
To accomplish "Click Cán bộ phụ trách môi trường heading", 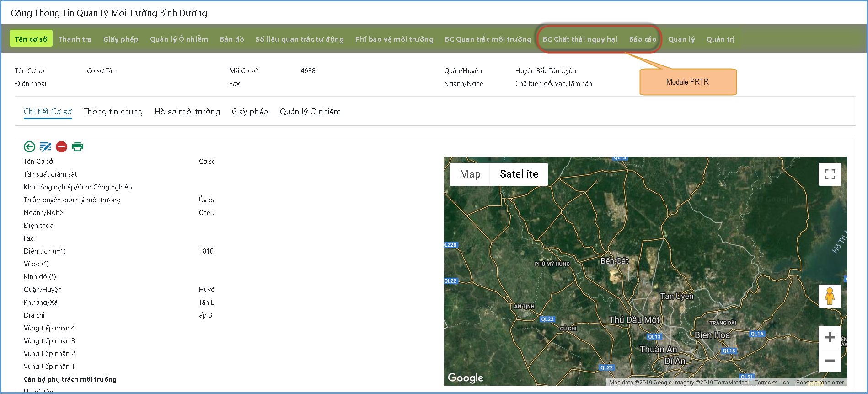I will point(70,379).
